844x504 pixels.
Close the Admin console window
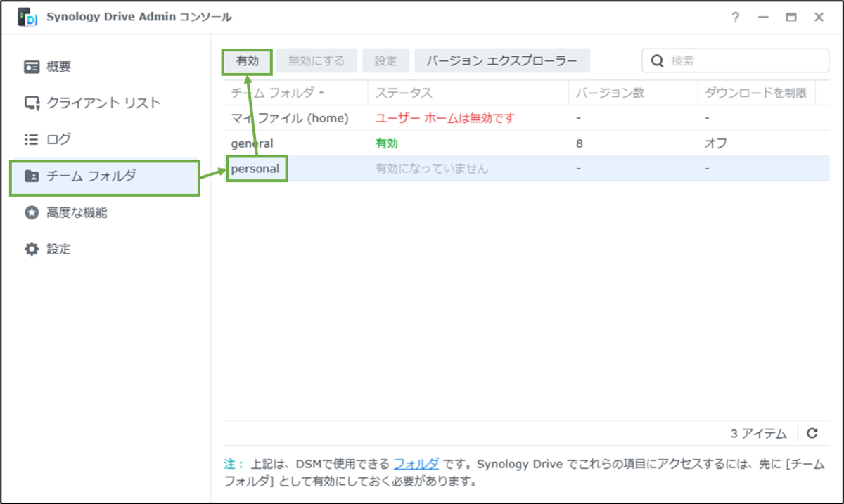tap(819, 18)
